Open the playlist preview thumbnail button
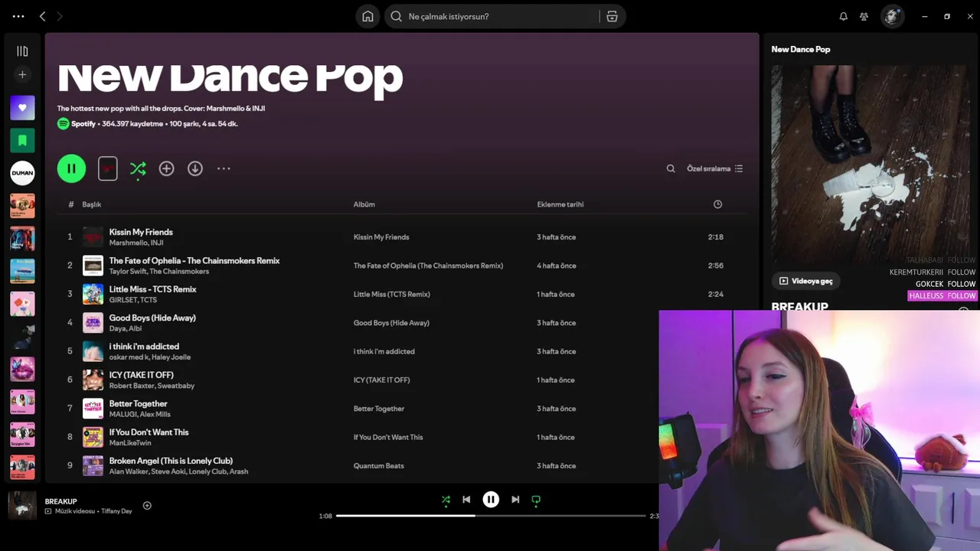The height and width of the screenshot is (551, 980). [x=108, y=168]
